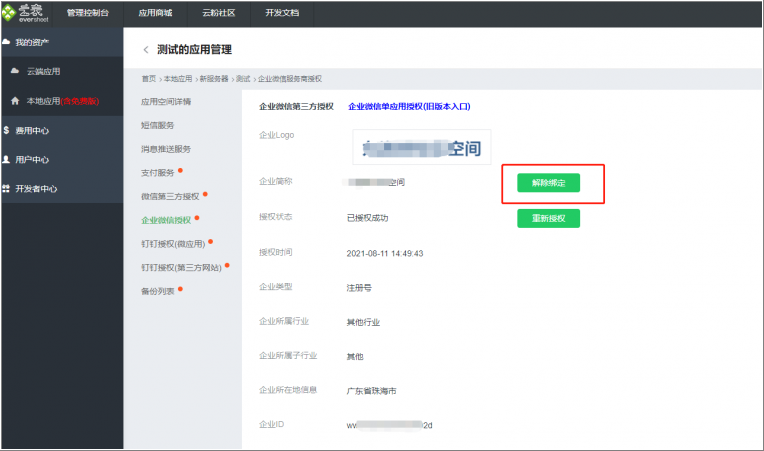Viewport: 764px width, 451px height.
Task: Click the 注册号 enterprise type value
Action: coord(359,288)
